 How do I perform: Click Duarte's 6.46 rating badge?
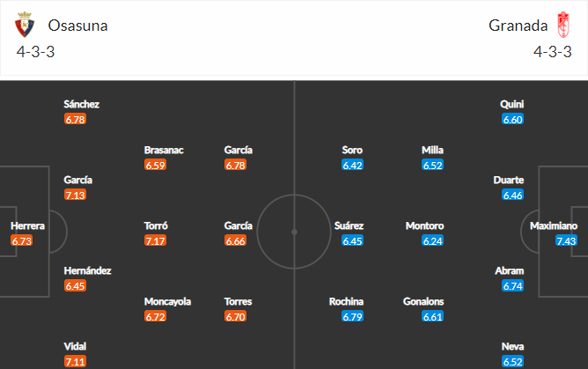click(512, 195)
